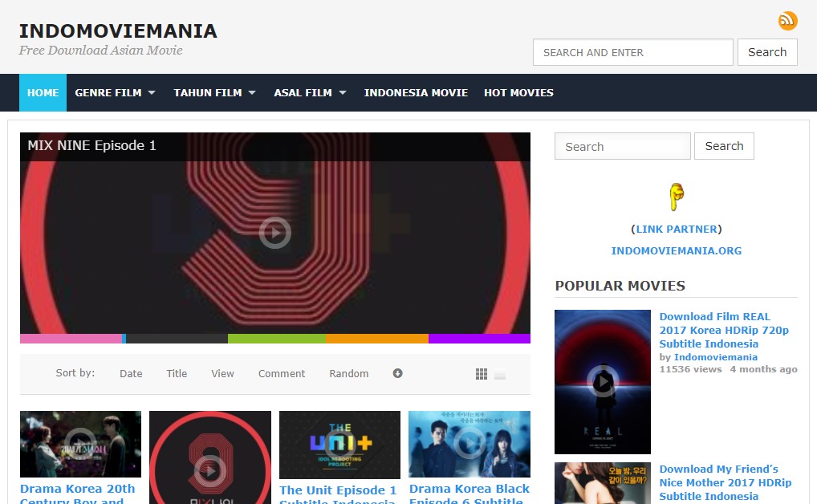Click POPULAR MOVIES heading
Image resolution: width=817 pixels, height=504 pixels.
[620, 286]
